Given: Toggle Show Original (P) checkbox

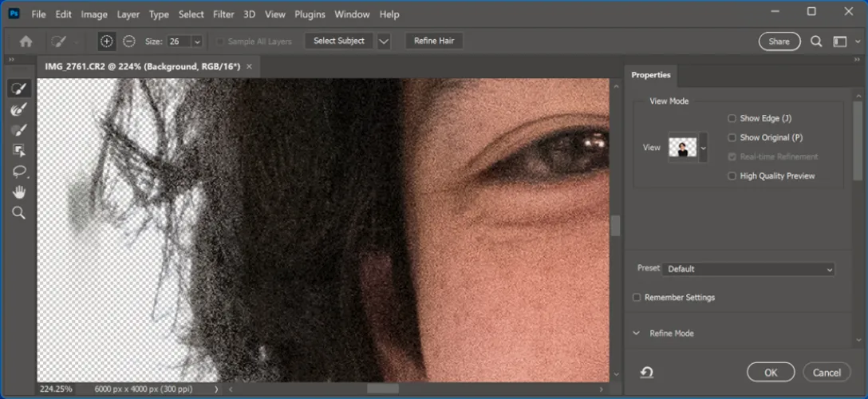Looking at the screenshot, I should tap(732, 137).
